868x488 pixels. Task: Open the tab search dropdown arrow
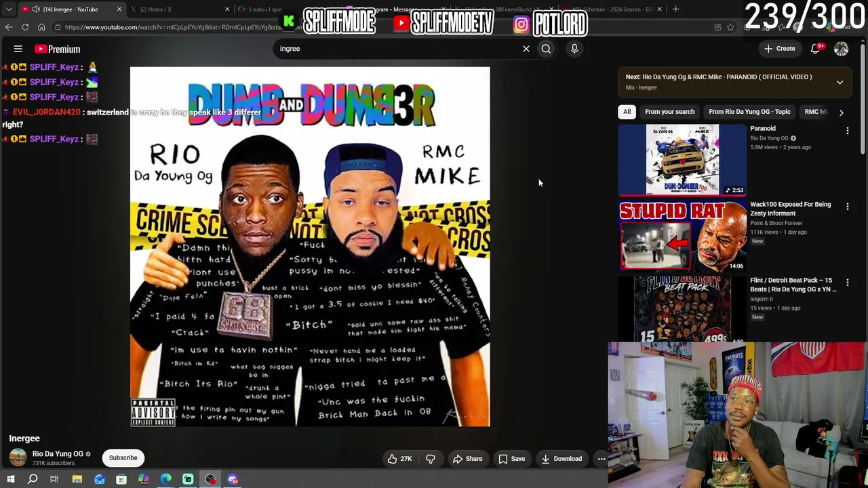pos(9,9)
